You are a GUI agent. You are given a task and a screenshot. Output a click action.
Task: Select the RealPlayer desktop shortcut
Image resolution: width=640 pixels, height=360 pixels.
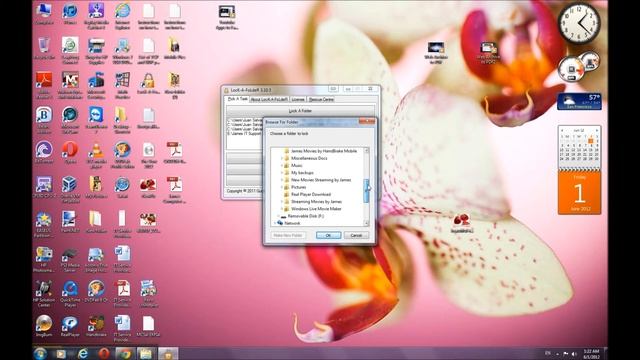pyautogui.click(x=70, y=326)
